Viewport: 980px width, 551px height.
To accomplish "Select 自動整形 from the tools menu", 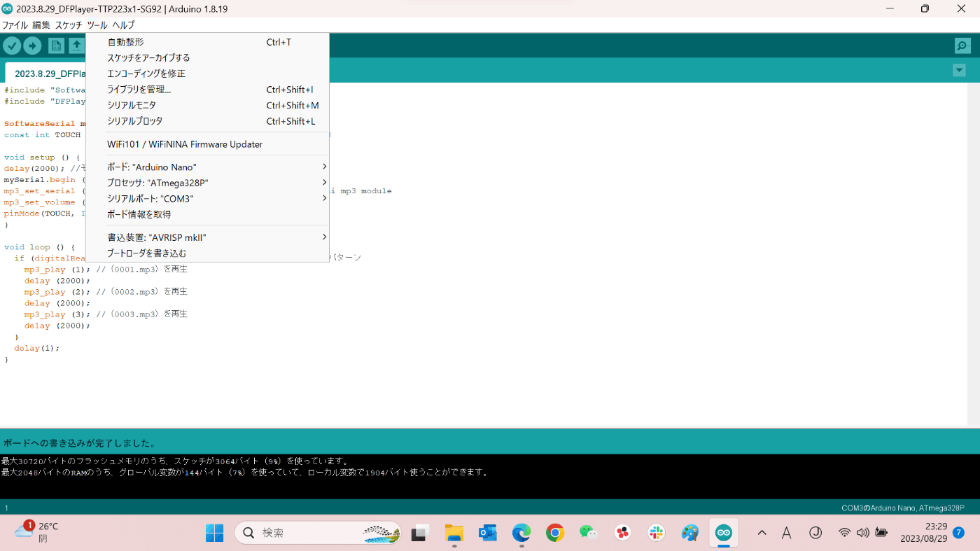I will point(207,42).
